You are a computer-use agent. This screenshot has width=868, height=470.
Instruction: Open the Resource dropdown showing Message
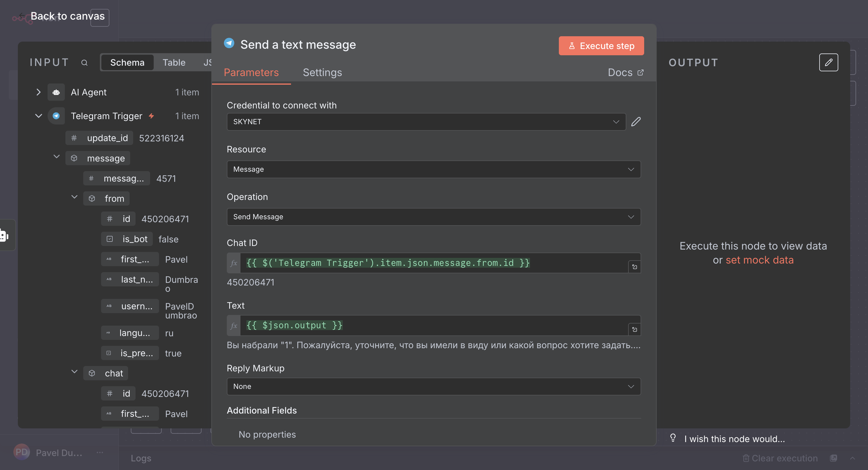click(433, 169)
